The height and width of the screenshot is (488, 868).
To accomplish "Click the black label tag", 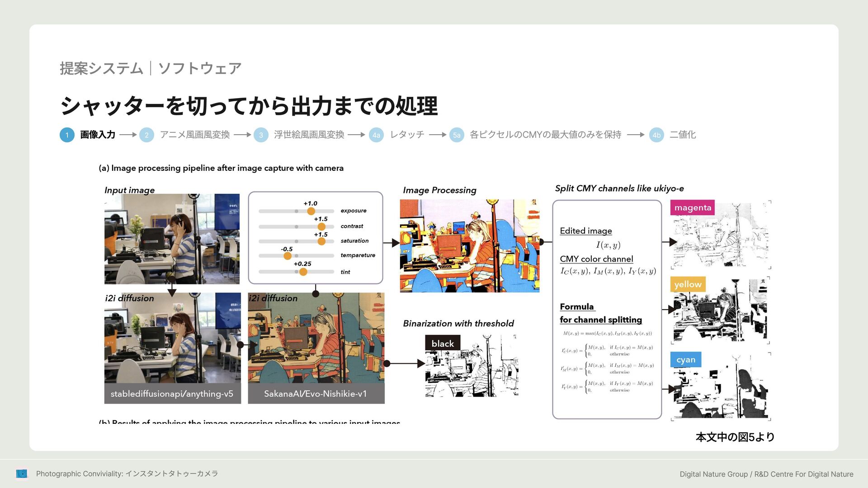I will [442, 343].
